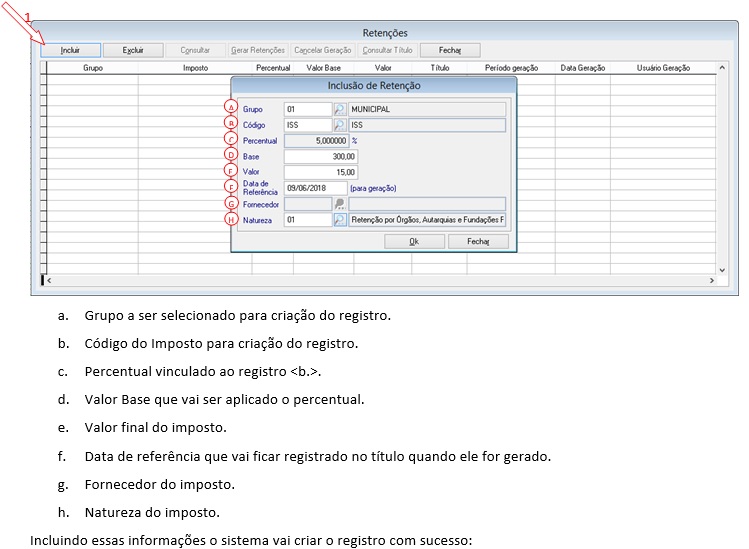The image size is (749, 549).
Task: Click the Incluir button
Action: (71, 50)
